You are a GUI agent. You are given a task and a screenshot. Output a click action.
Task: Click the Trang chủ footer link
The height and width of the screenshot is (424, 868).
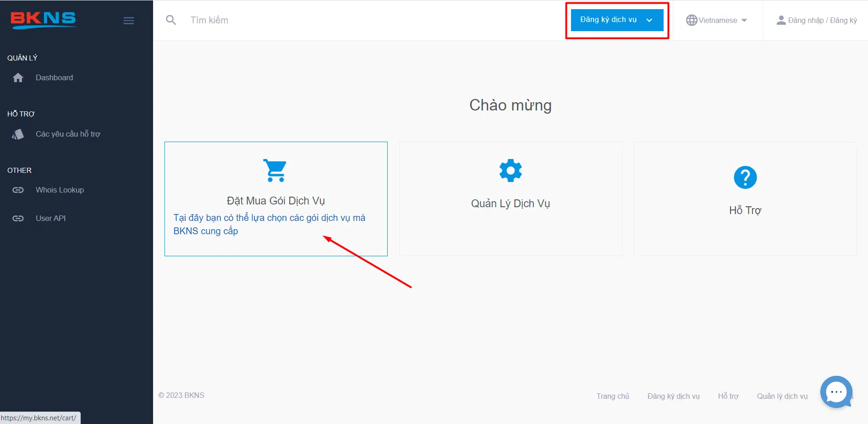[x=613, y=396]
